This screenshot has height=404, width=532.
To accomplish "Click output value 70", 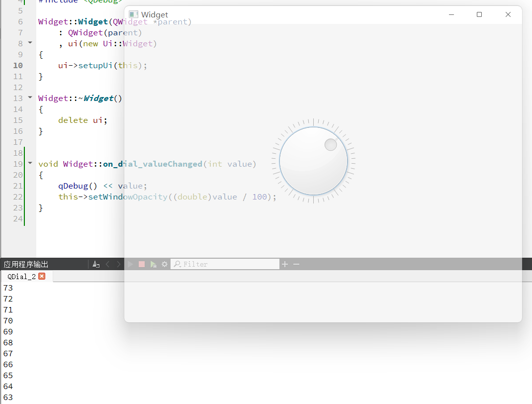I will (x=8, y=321).
